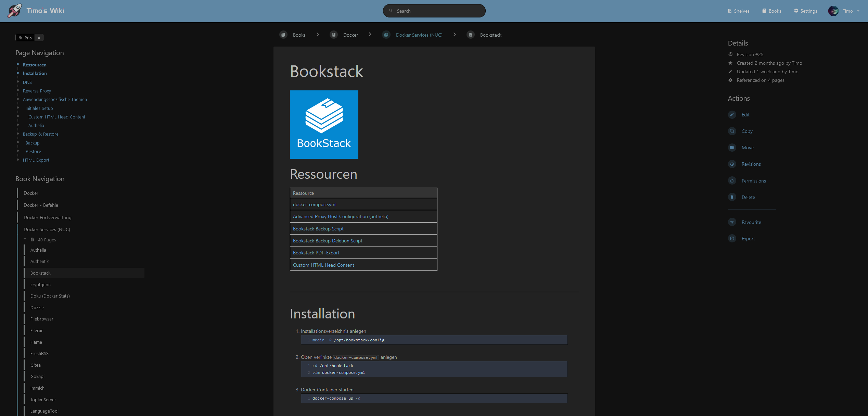Click the Delete trash icon
Viewport: 868px width, 416px height.
(x=732, y=197)
